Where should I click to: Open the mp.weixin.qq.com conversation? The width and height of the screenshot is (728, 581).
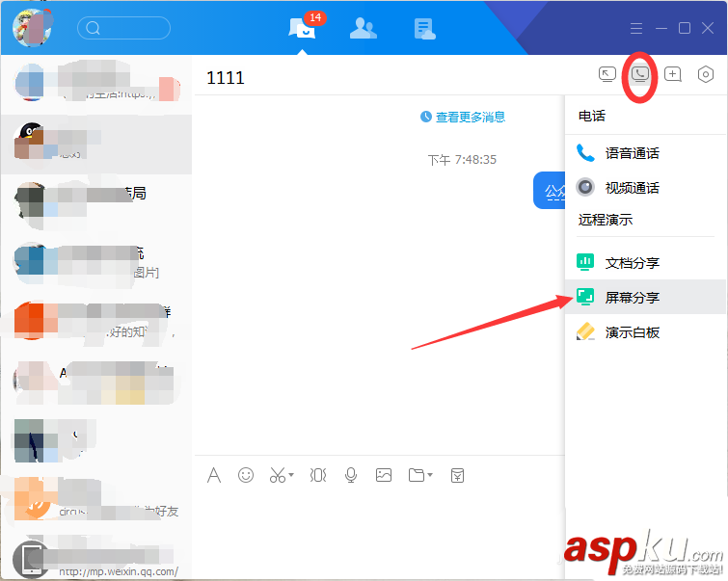coord(96,558)
